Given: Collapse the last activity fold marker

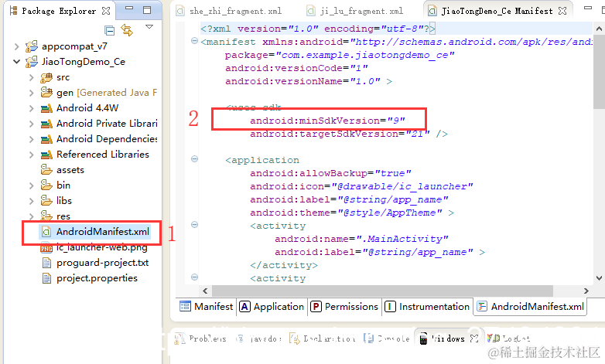Looking at the screenshot, I should coord(194,277).
